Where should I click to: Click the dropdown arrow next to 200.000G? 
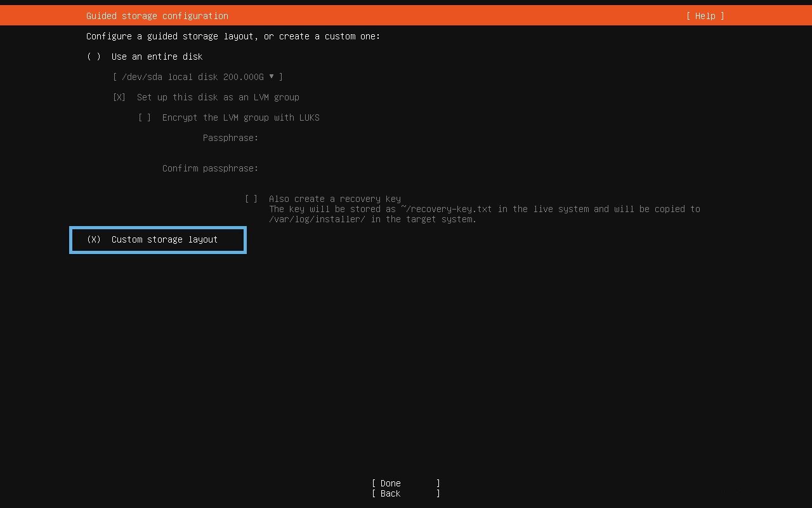pos(272,77)
